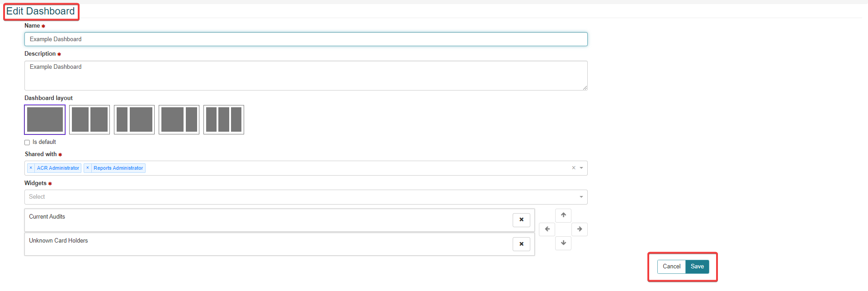Screen dimensions: 868x291
Task: Open the Widgets selection dropdown
Action: pos(581,197)
